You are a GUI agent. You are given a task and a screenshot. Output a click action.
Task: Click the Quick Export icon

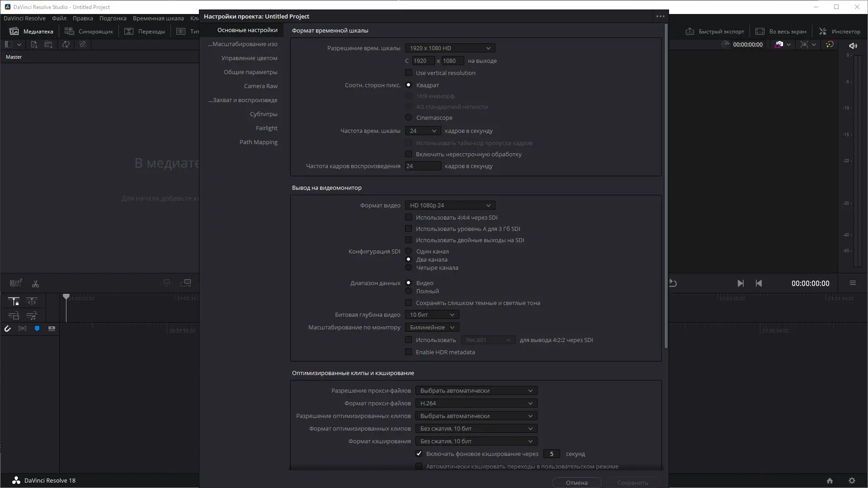690,31
